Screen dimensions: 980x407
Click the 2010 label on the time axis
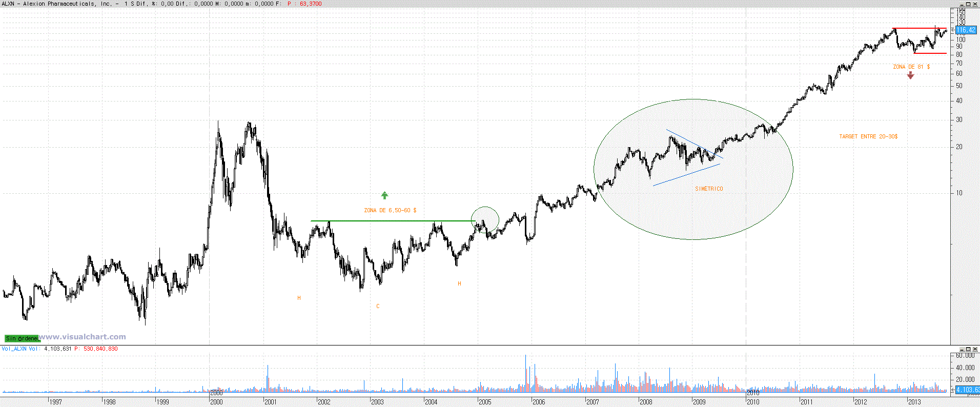[x=753, y=402]
